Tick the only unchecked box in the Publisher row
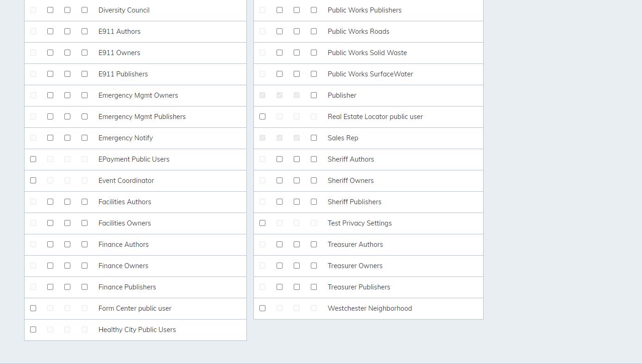The image size is (642, 364). coord(314,95)
